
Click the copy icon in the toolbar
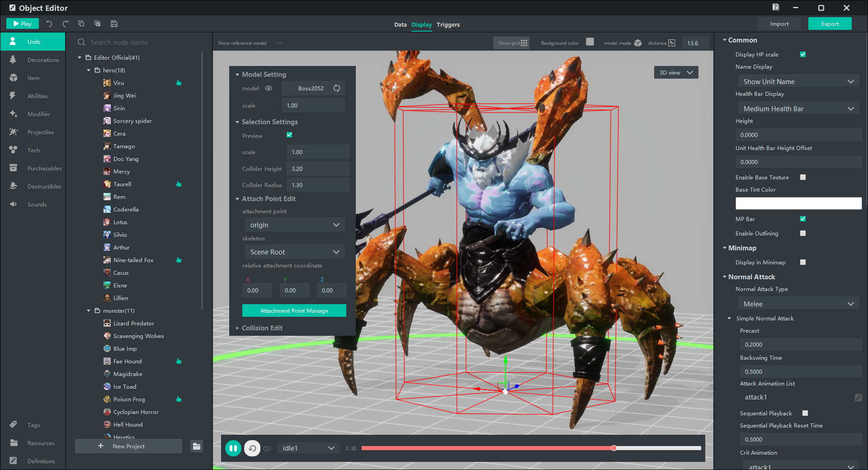tap(81, 23)
